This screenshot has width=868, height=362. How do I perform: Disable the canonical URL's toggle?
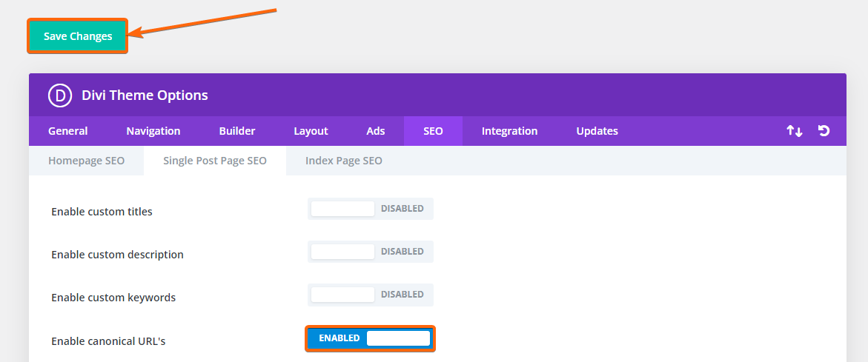(371, 338)
